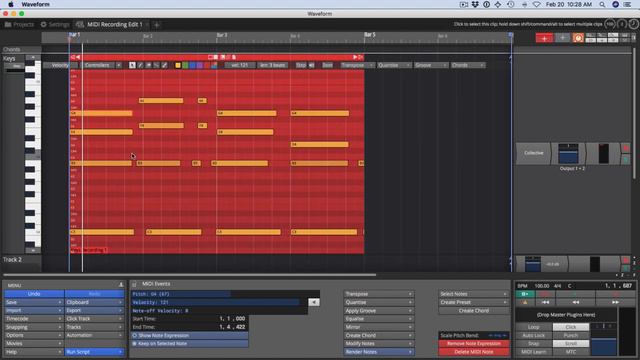Image resolution: width=640 pixels, height=360 pixels.
Task: Click the Wi-Fi icon in menu bar
Action: pos(536,4)
